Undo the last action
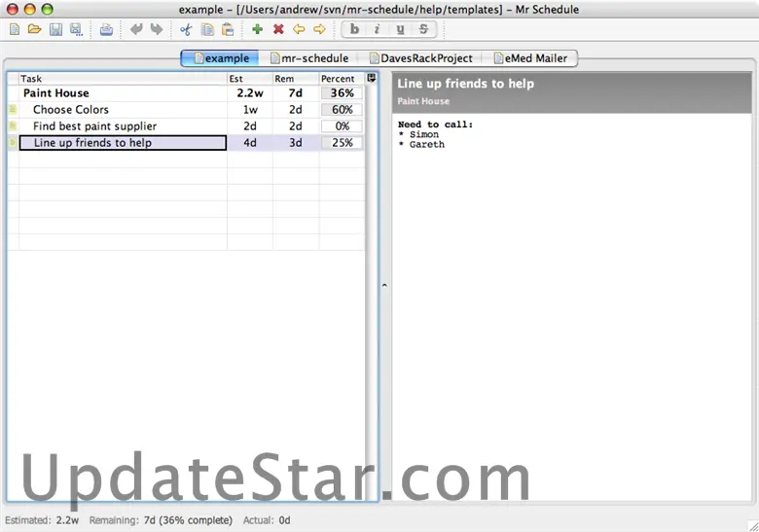The image size is (759, 532). click(x=136, y=29)
